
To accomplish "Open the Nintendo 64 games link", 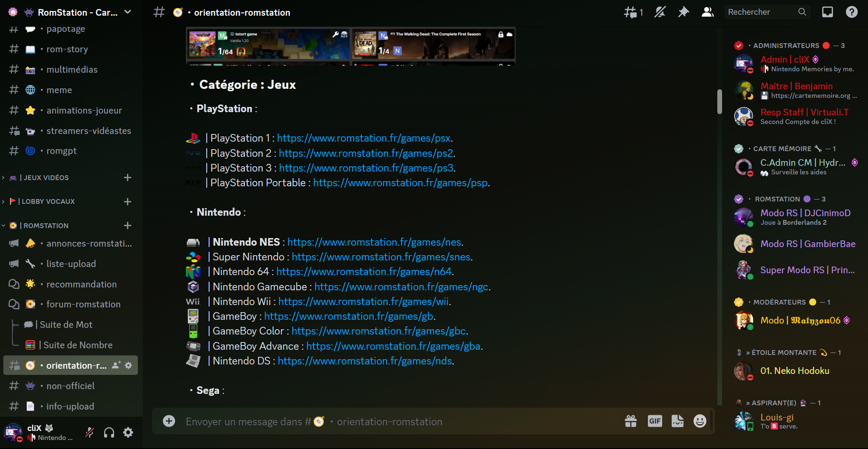I will point(364,272).
